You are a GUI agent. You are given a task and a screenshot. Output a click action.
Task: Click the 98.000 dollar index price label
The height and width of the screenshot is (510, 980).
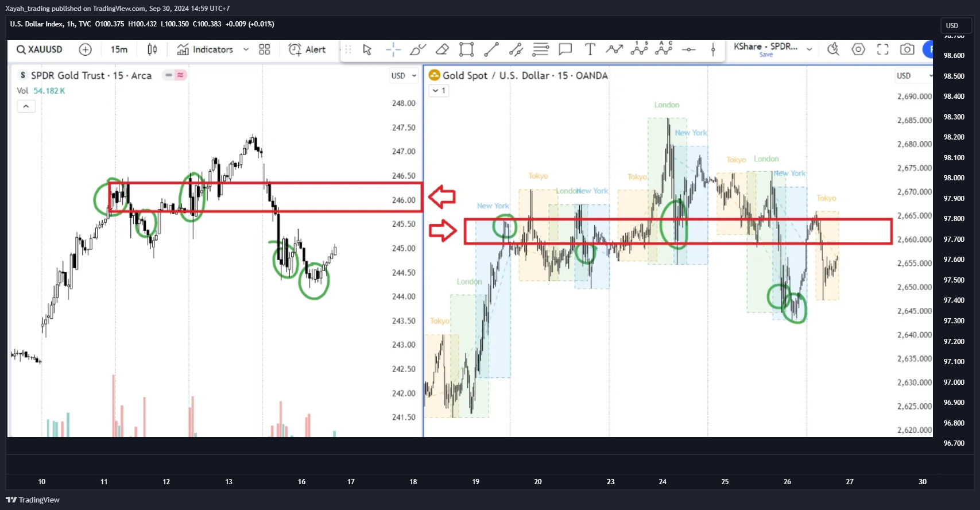click(954, 178)
